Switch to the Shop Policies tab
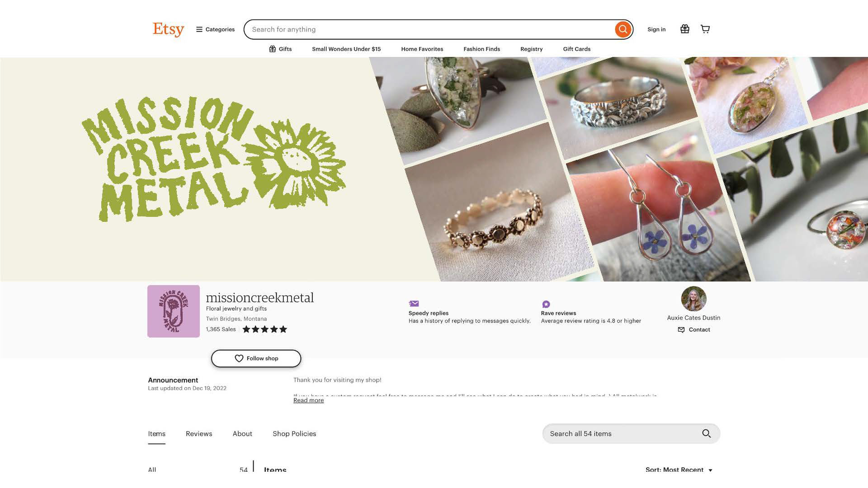 pyautogui.click(x=294, y=434)
